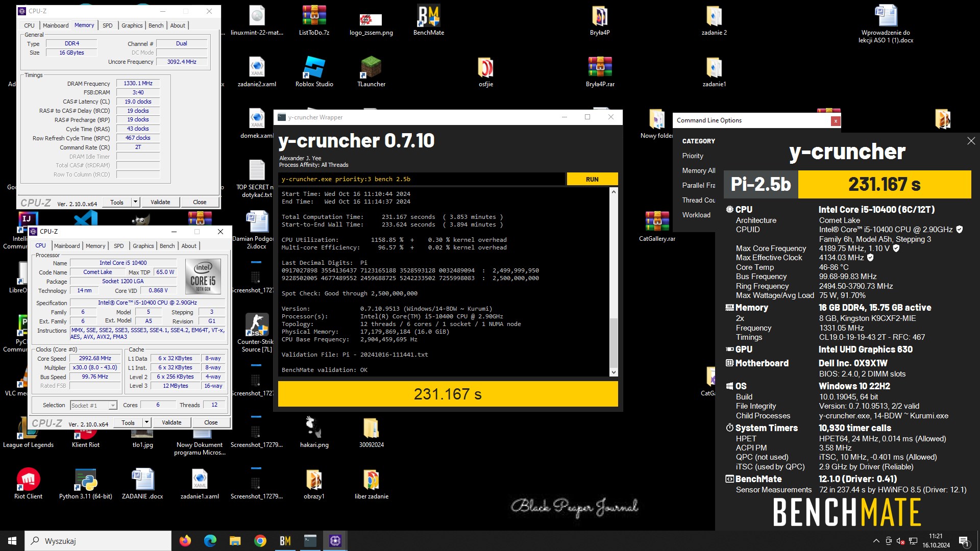The width and height of the screenshot is (980, 551).
Task: Open the ListToDo.7z archive icon
Action: (x=314, y=20)
